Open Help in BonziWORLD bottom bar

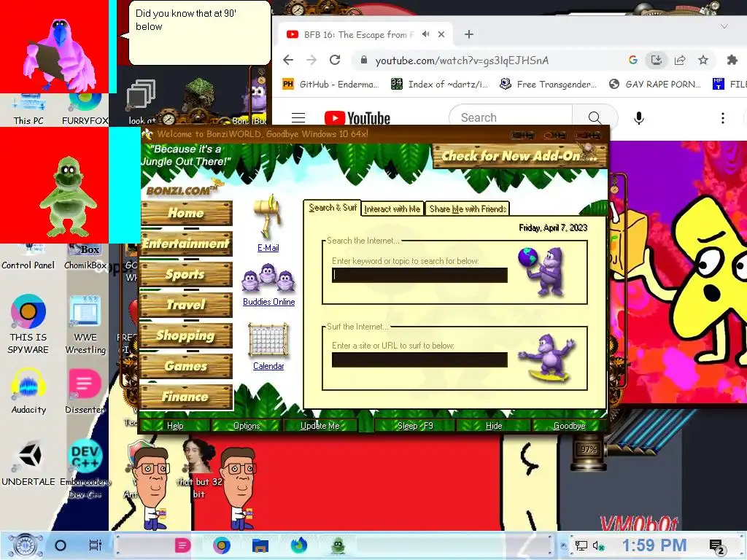click(175, 426)
